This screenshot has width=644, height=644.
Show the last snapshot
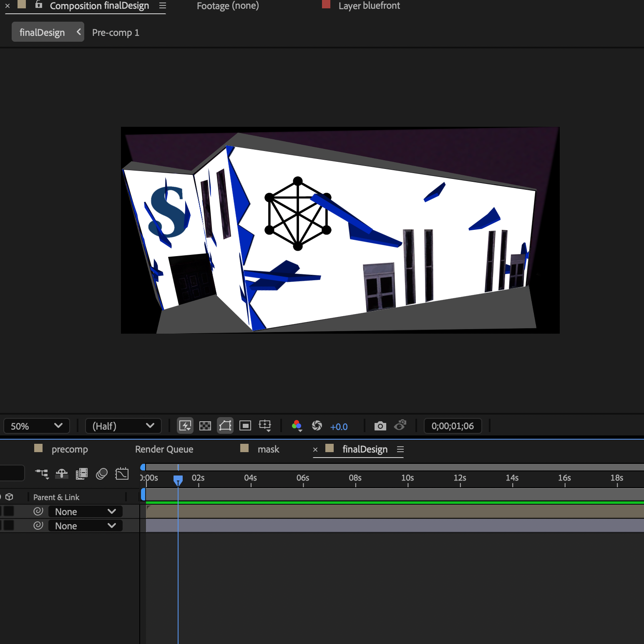click(x=400, y=425)
